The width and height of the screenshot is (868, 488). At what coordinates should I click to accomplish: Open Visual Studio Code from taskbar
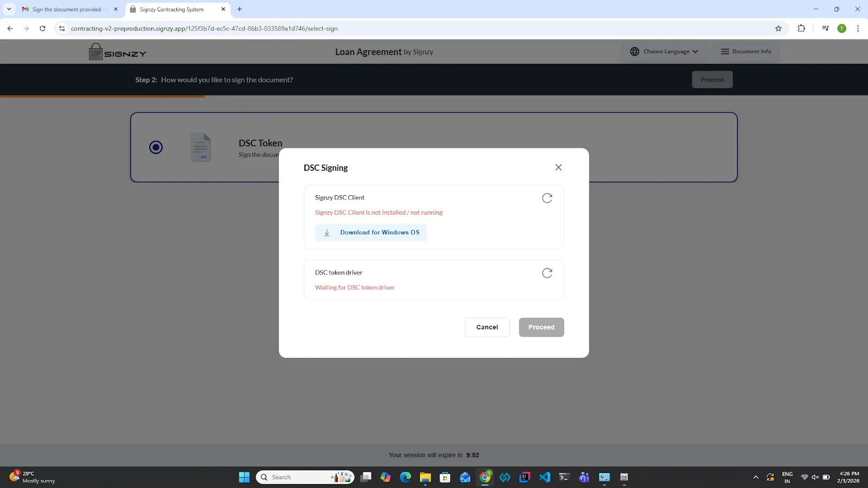(544, 477)
